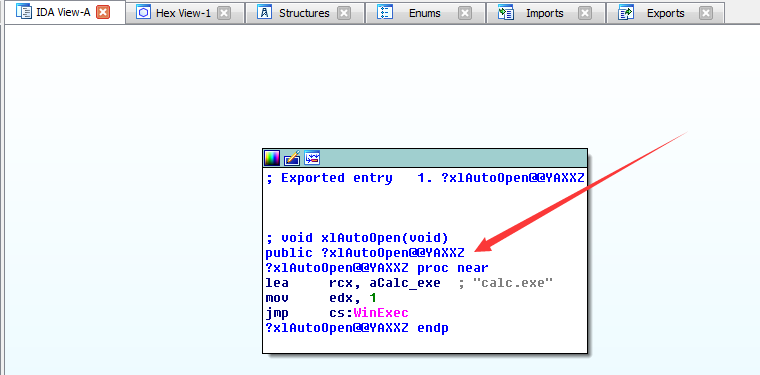
Task: Click the Enums tab icon
Action: (385, 13)
